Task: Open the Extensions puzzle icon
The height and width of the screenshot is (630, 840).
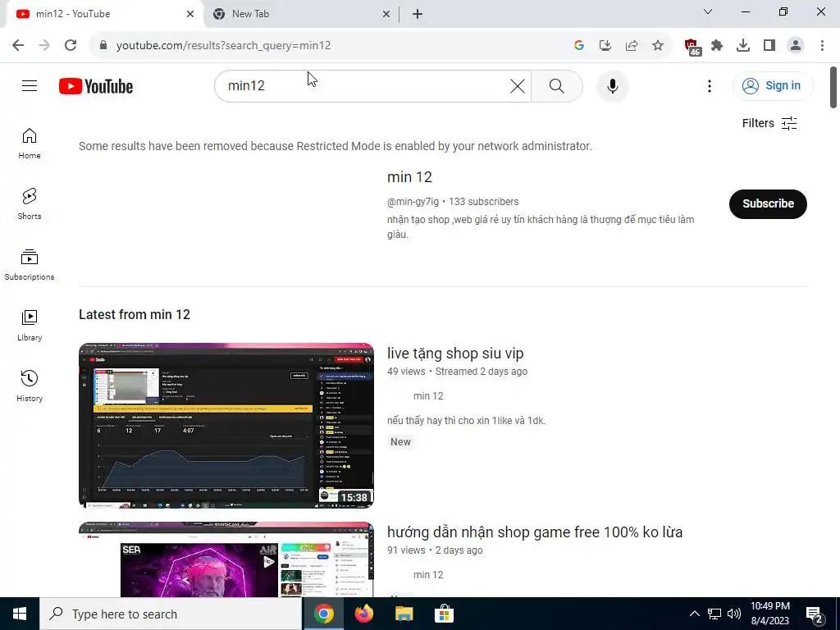Action: 717,45
